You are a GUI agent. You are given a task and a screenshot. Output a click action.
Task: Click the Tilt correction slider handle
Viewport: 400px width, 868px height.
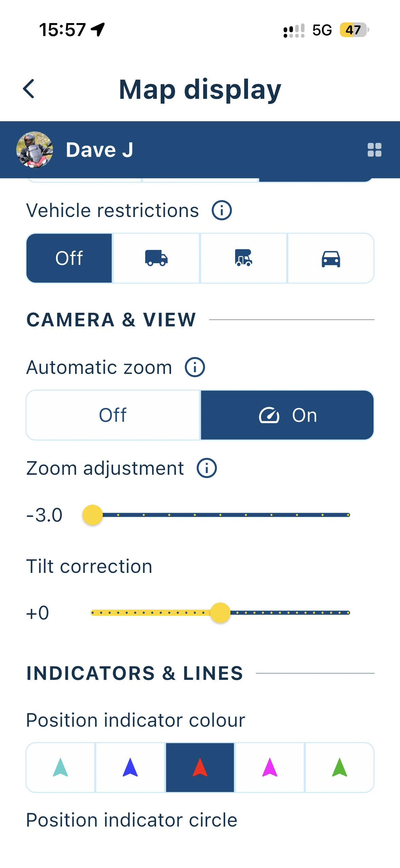click(220, 613)
